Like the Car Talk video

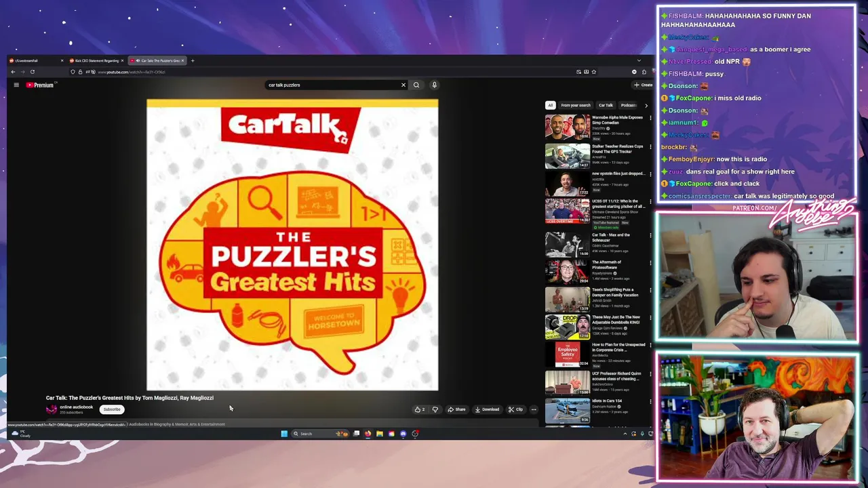click(x=419, y=409)
